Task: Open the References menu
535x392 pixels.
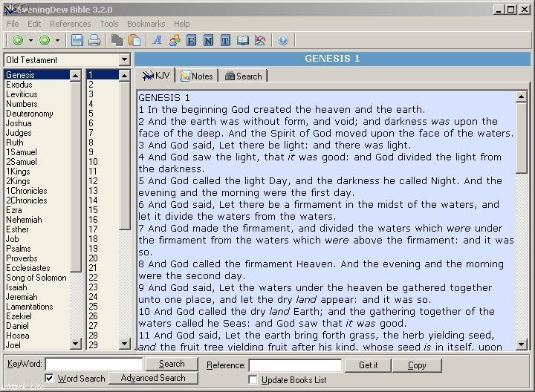Action: point(71,24)
